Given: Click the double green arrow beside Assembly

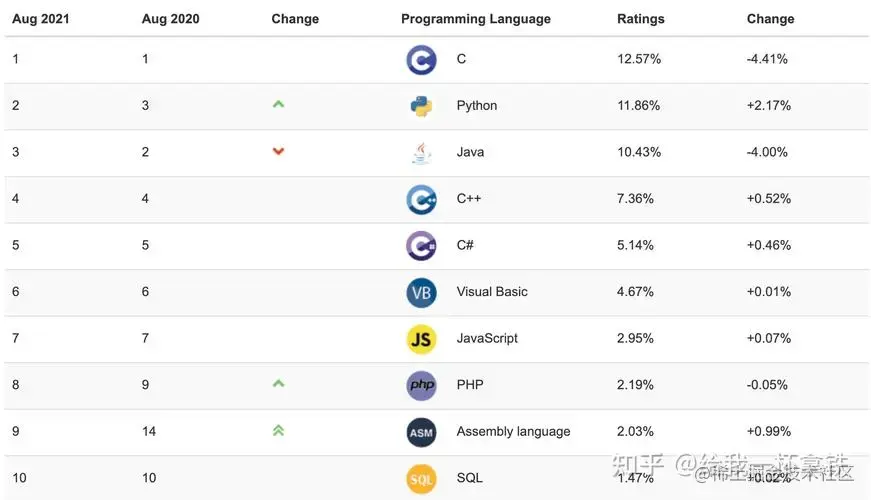Looking at the screenshot, I should [278, 430].
